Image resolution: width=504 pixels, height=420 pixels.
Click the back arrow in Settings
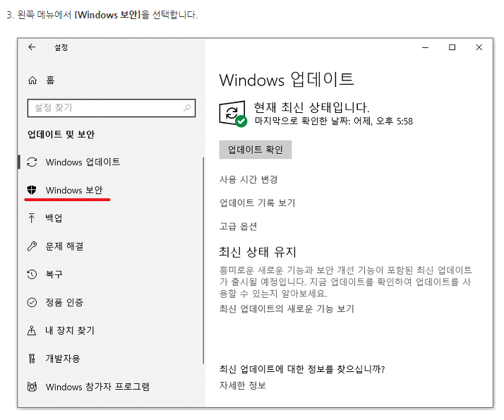tap(32, 47)
